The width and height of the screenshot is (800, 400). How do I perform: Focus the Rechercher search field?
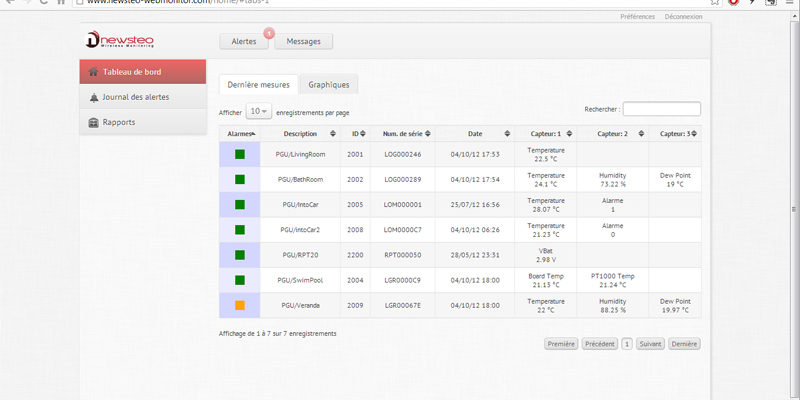(x=662, y=109)
